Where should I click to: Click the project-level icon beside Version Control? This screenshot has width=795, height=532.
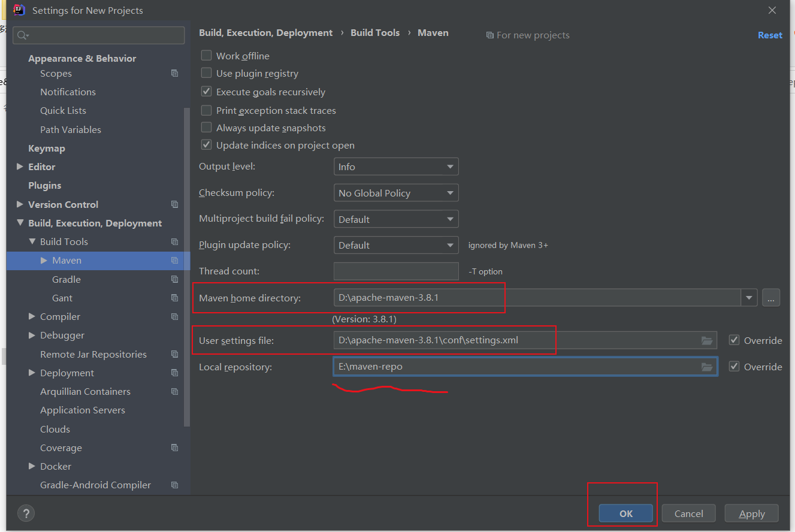[174, 204]
